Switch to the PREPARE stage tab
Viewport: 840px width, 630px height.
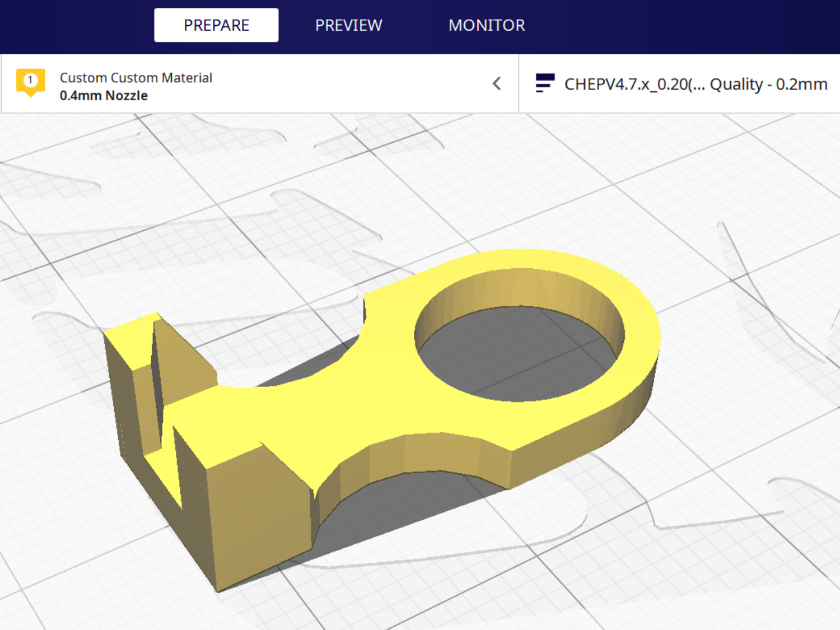click(216, 25)
